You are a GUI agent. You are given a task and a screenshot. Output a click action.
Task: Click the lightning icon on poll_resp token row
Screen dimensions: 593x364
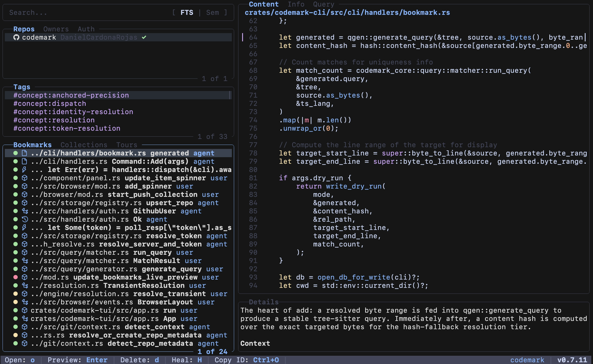tap(25, 228)
